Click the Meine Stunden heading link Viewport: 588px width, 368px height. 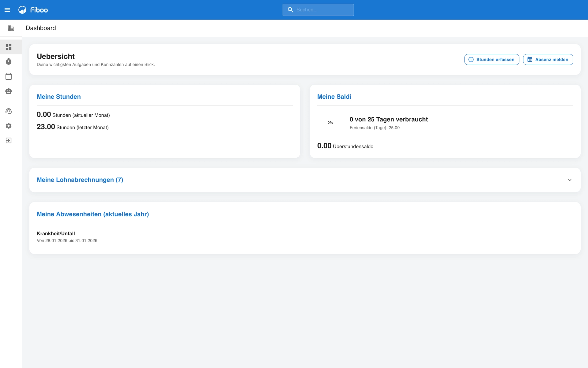59,97
